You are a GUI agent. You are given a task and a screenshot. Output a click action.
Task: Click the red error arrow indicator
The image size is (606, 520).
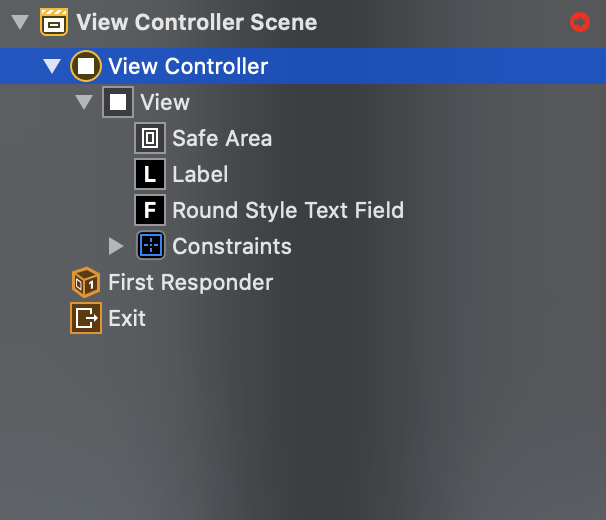pos(580,22)
